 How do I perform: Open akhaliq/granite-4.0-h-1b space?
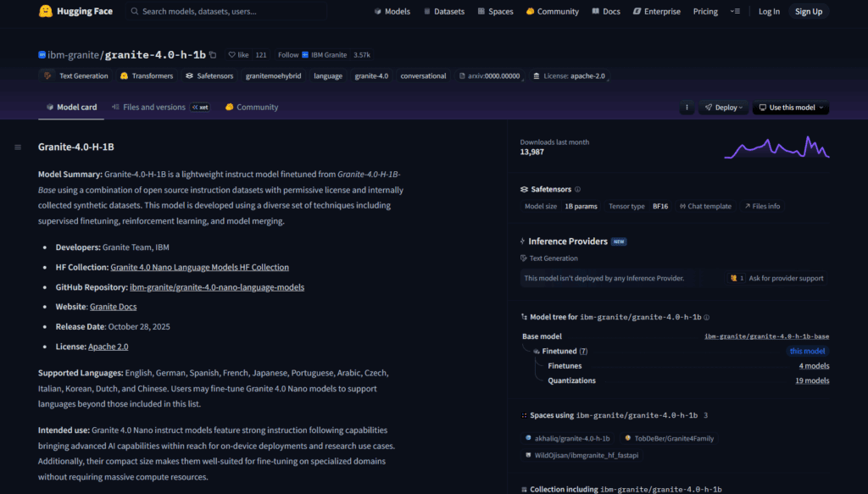pyautogui.click(x=567, y=438)
